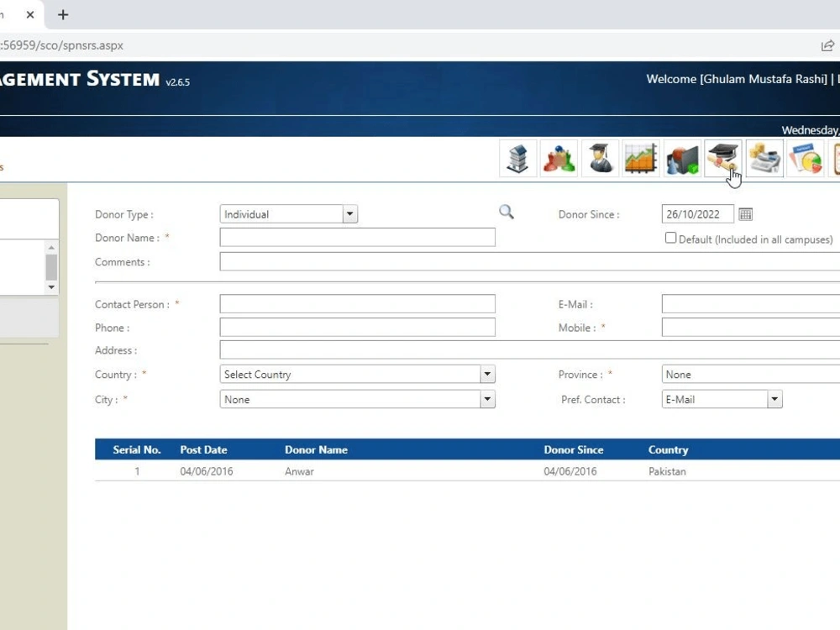Open the Donor Since calendar picker
This screenshot has width=840, height=630.
[745, 214]
